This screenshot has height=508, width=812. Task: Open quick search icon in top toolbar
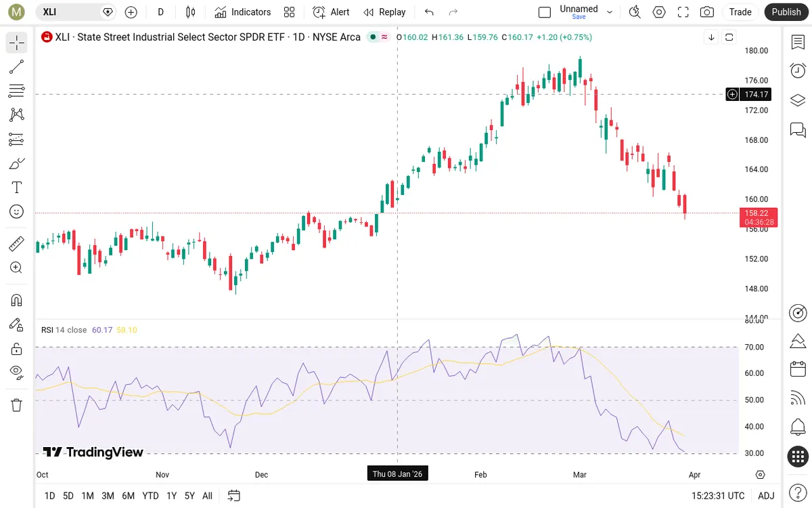tap(634, 12)
